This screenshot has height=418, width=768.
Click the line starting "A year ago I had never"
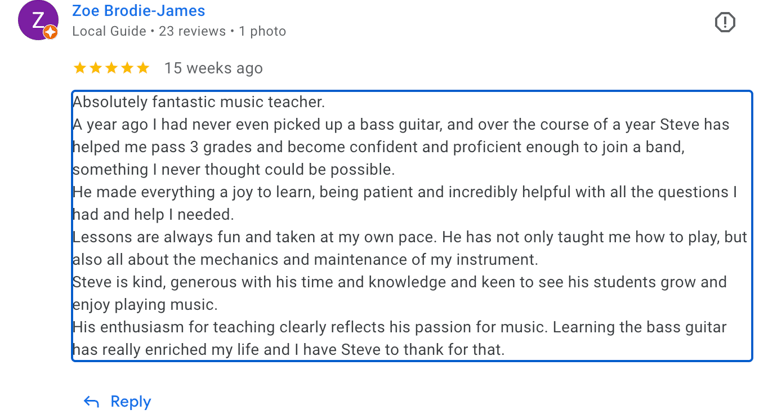pyautogui.click(x=400, y=125)
